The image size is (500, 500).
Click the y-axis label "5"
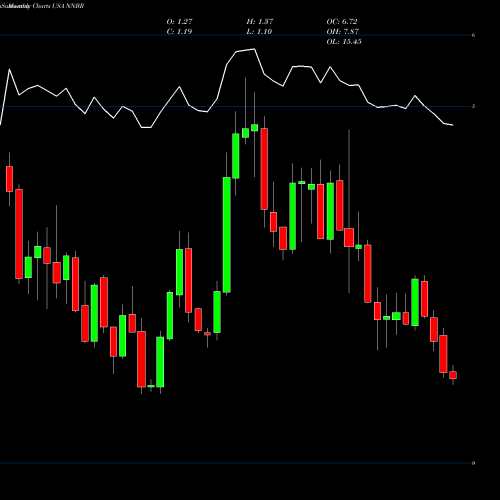(473, 106)
